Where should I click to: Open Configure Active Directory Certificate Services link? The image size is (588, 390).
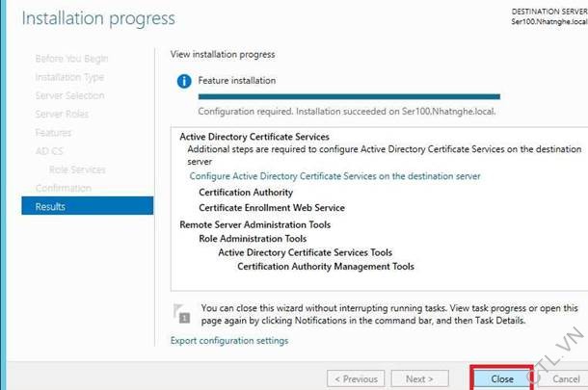[x=334, y=176]
